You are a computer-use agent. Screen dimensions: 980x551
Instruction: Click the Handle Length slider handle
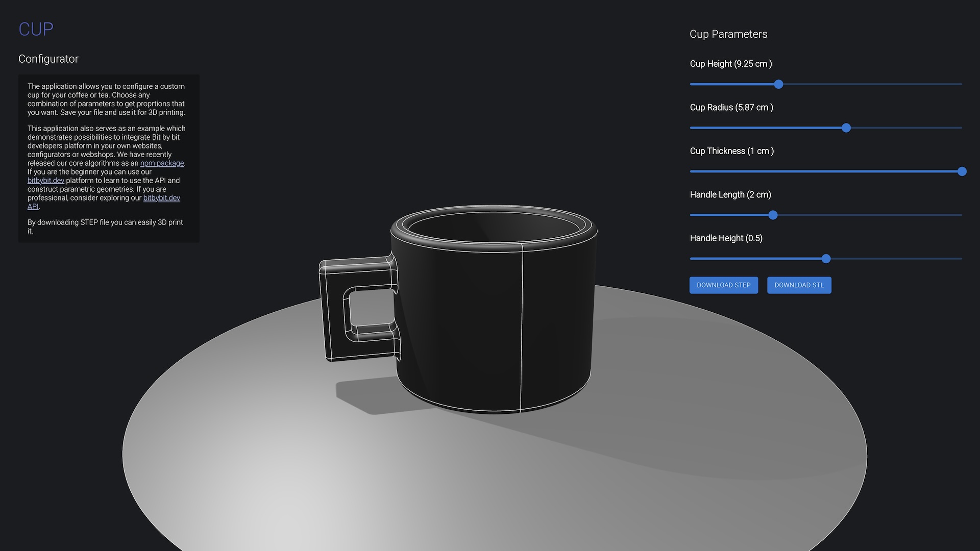click(x=773, y=215)
